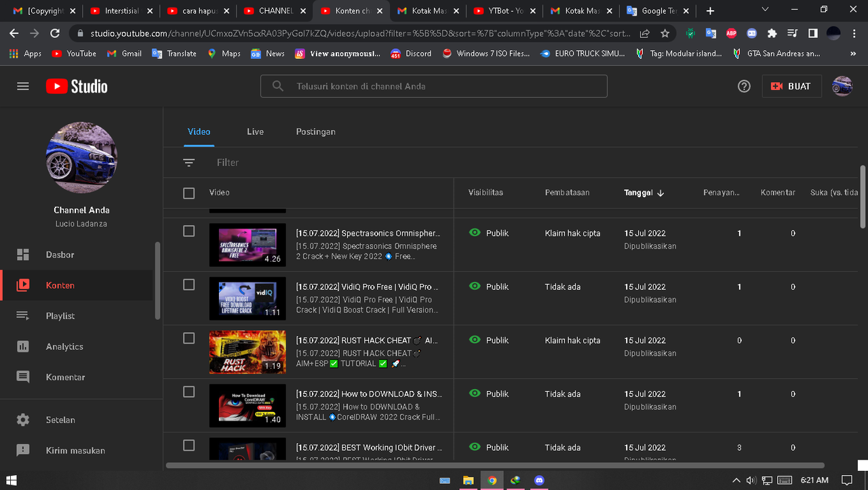Select the CorelDRAW video checkbox
This screenshot has height=490, width=868.
click(x=189, y=392)
